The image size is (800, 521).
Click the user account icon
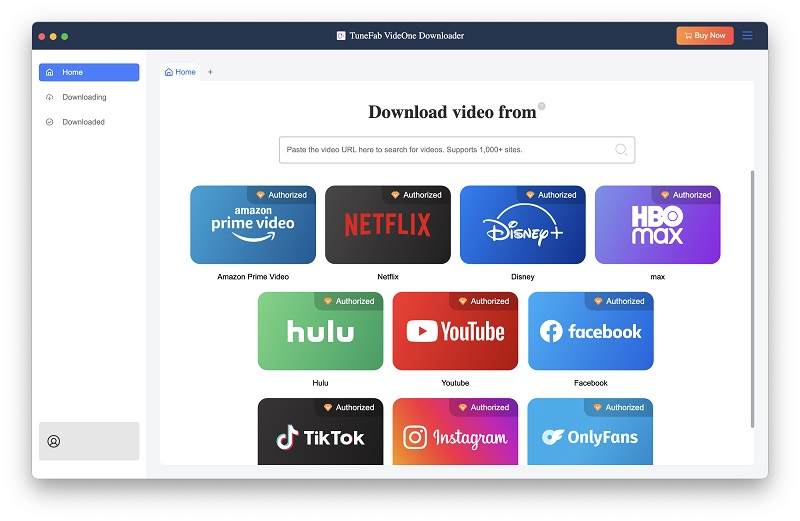point(54,441)
